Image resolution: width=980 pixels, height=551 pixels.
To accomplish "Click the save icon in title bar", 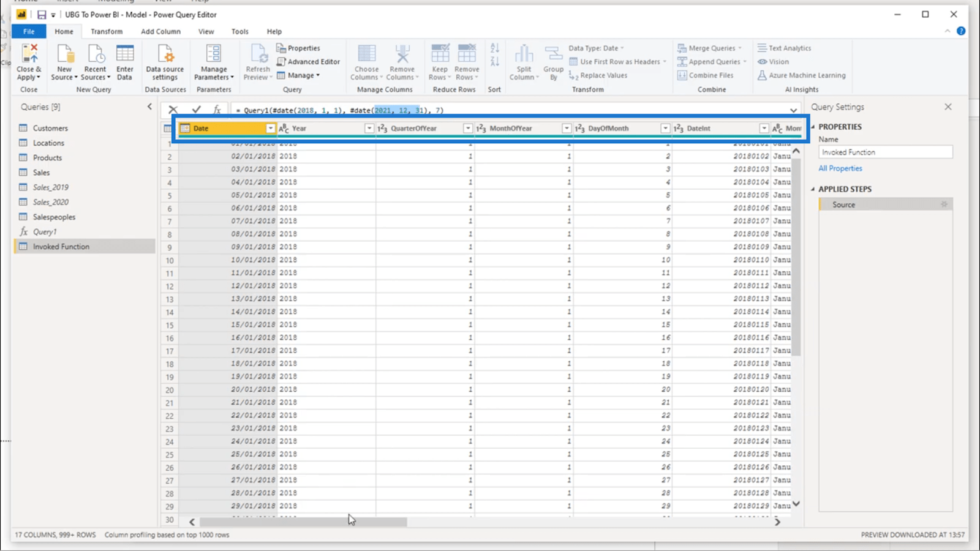I will (42, 15).
